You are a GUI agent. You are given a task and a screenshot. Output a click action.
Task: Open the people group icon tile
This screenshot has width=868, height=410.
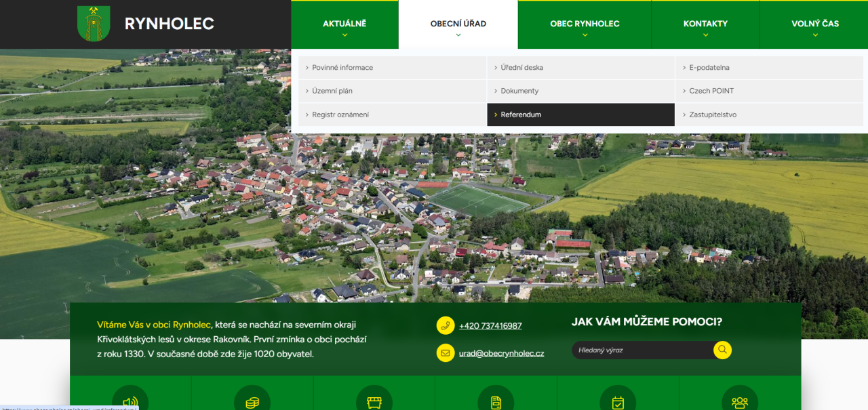[739, 400]
